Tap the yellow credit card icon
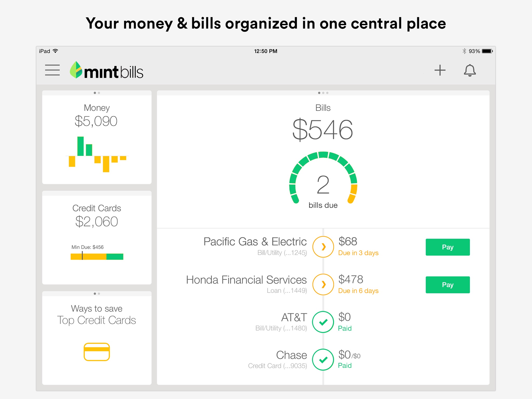The width and height of the screenshot is (532, 399). coord(97,352)
